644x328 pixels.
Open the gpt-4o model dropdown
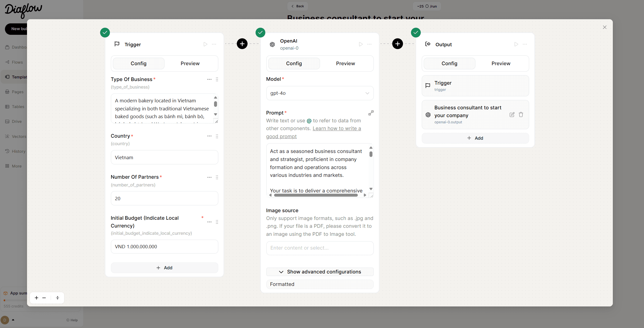(x=320, y=93)
